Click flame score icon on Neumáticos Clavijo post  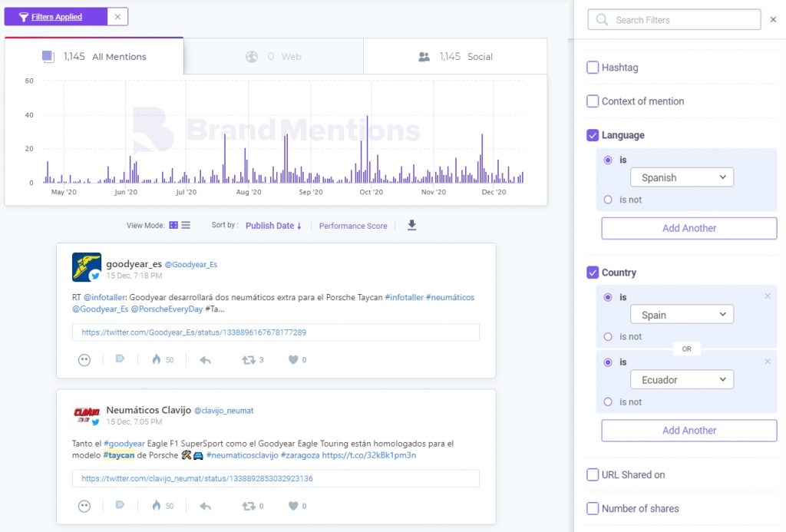point(157,505)
